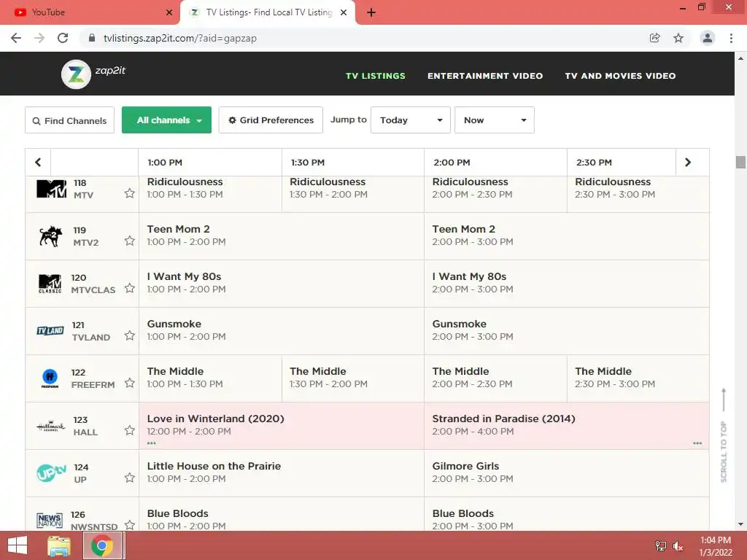747x560 pixels.
Task: Open the MTV2 channel logo
Action: point(50,236)
